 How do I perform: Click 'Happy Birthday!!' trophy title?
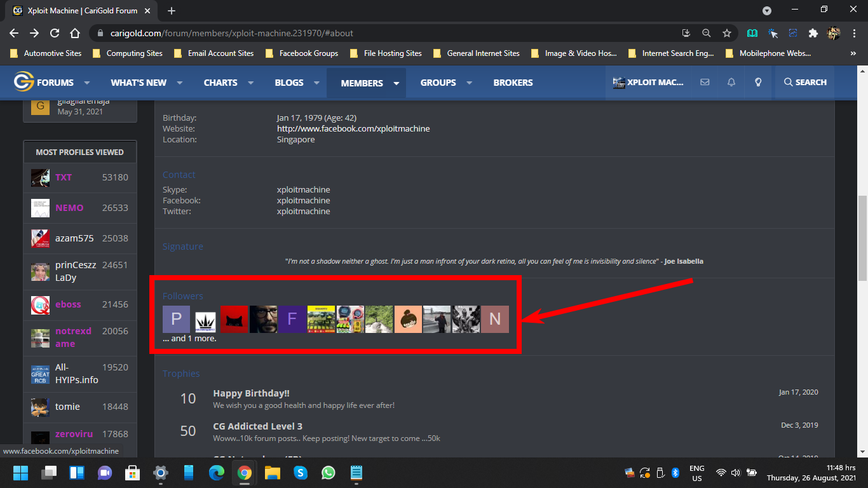click(x=252, y=393)
